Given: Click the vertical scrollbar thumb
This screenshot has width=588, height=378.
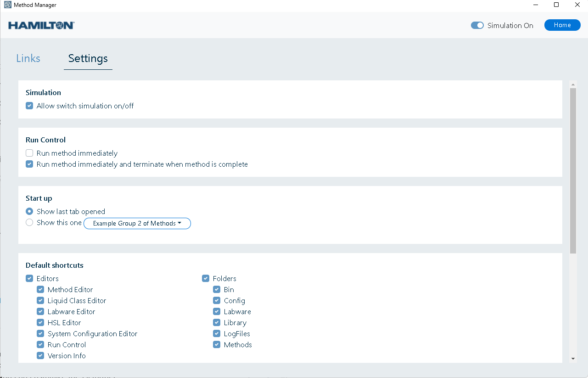Looking at the screenshot, I should click(x=573, y=170).
